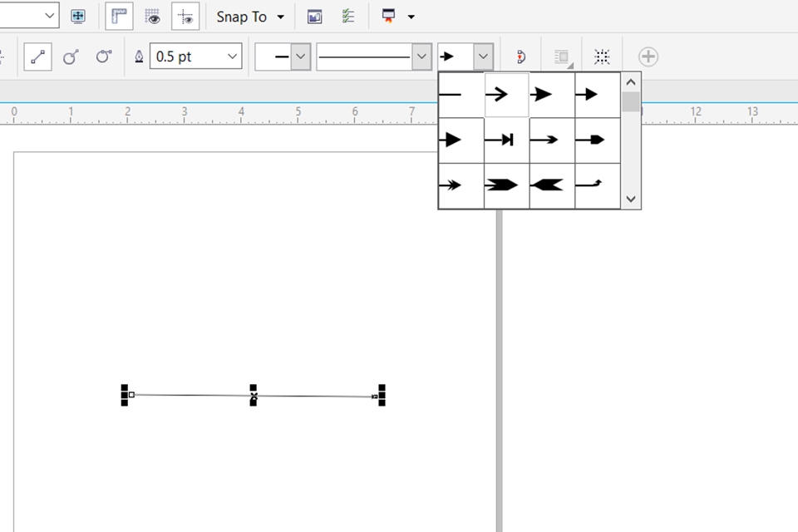This screenshot has height=532, width=798.
Task: Select the 2-point line tool
Action: 37,56
